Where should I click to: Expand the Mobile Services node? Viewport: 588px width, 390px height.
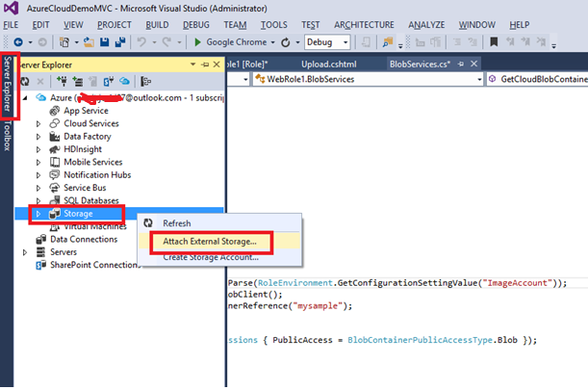coord(38,162)
